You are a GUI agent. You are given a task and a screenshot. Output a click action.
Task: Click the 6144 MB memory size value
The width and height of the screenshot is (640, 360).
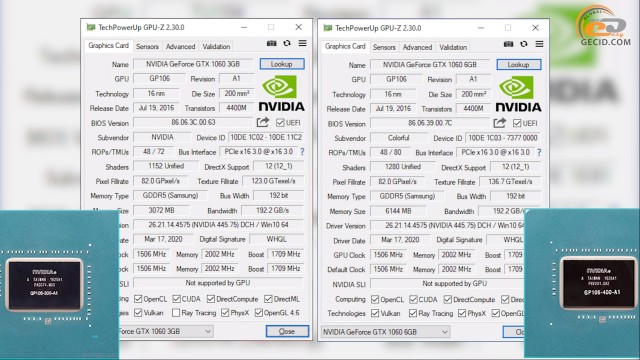click(398, 211)
